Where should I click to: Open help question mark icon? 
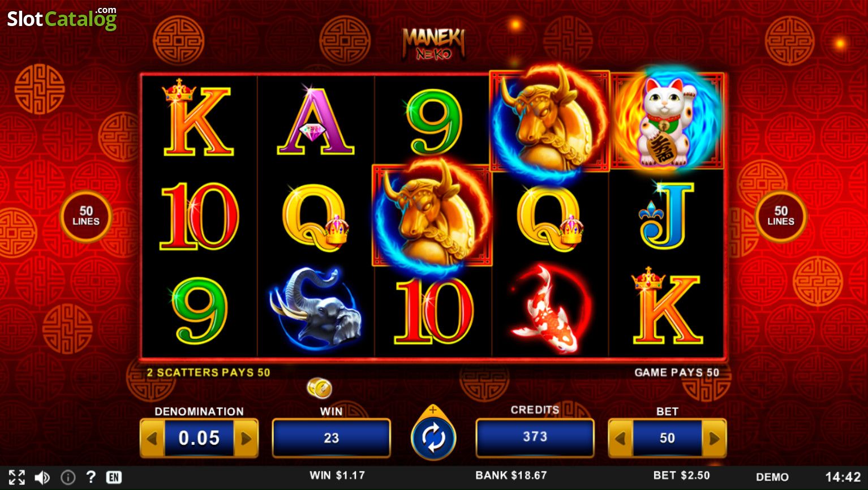click(91, 477)
